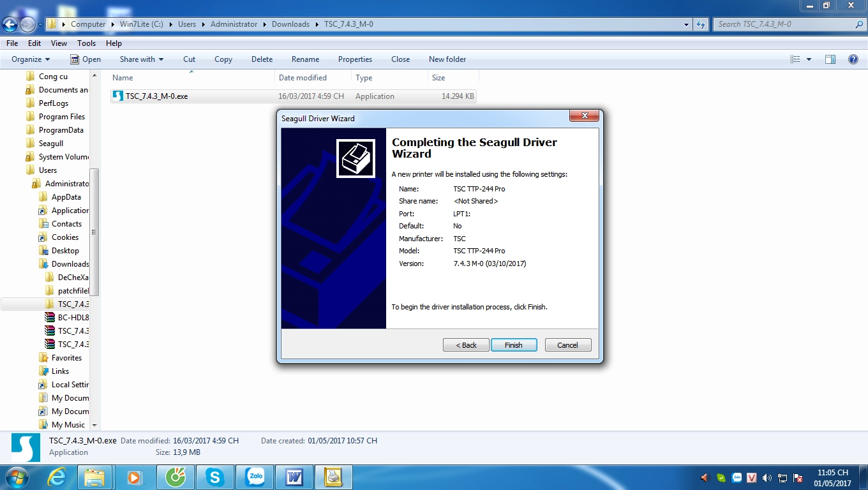Click the refresh button next to address bar
868x490 pixels.
tap(701, 24)
